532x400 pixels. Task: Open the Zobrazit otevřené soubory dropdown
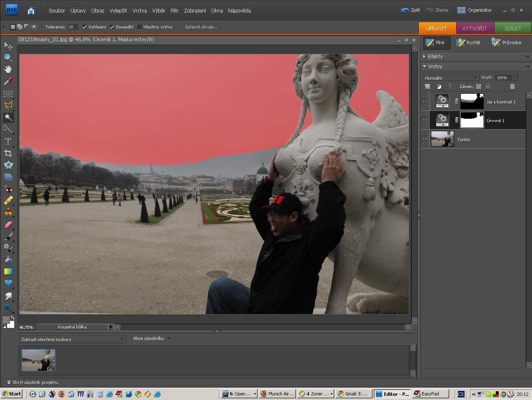(x=72, y=339)
